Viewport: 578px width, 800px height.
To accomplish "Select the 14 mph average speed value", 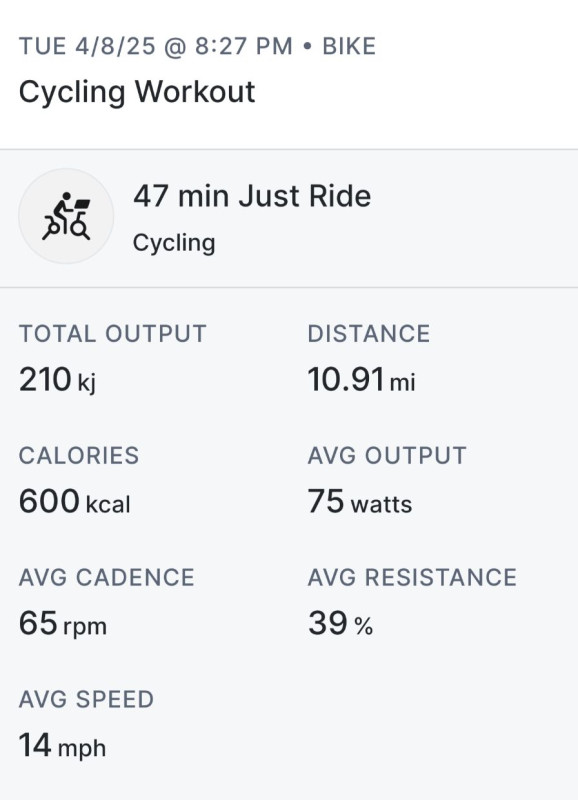I will [x=62, y=746].
